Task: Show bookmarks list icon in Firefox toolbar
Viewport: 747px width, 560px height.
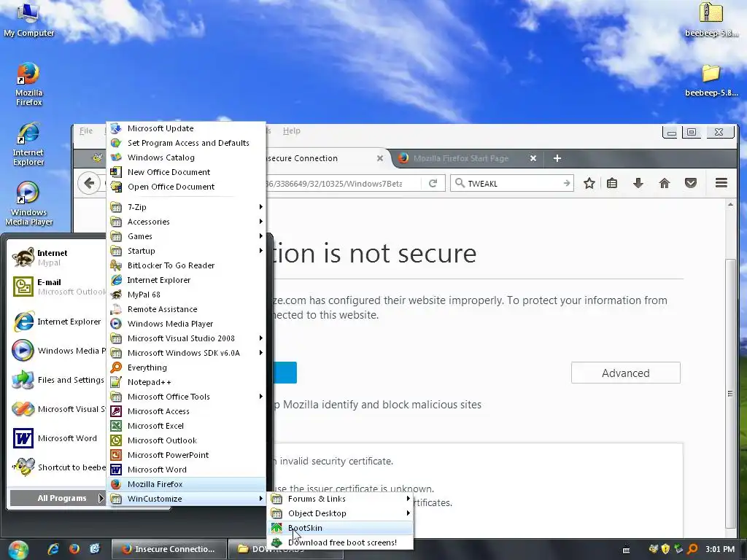Action: [x=612, y=183]
